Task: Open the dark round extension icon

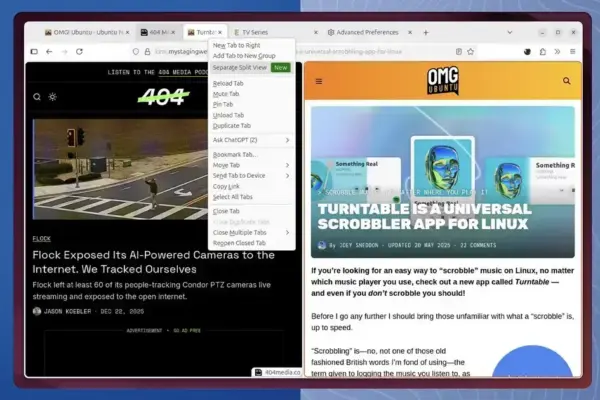Action: pyautogui.click(x=527, y=51)
